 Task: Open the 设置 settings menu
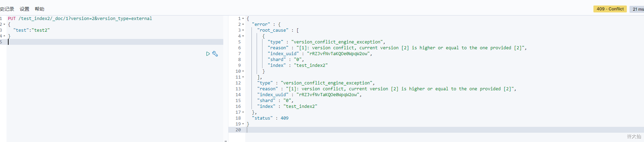click(24, 9)
